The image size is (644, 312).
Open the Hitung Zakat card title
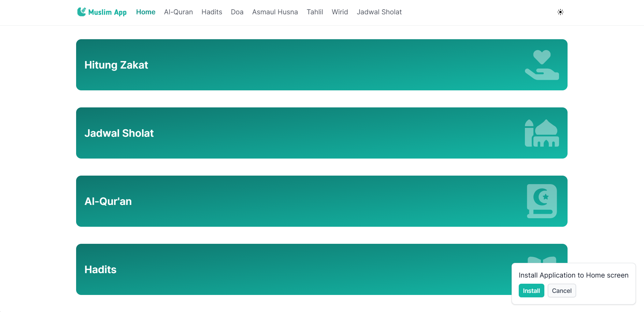[116, 65]
